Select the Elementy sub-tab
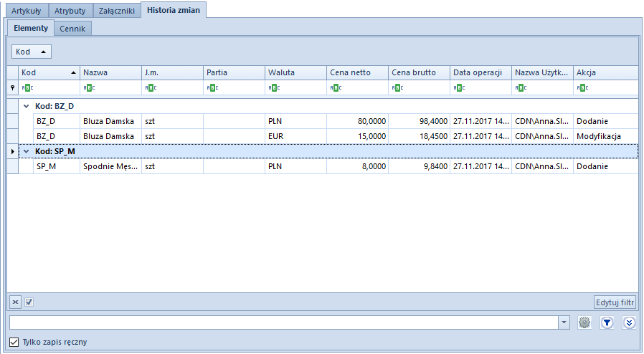 click(31, 28)
